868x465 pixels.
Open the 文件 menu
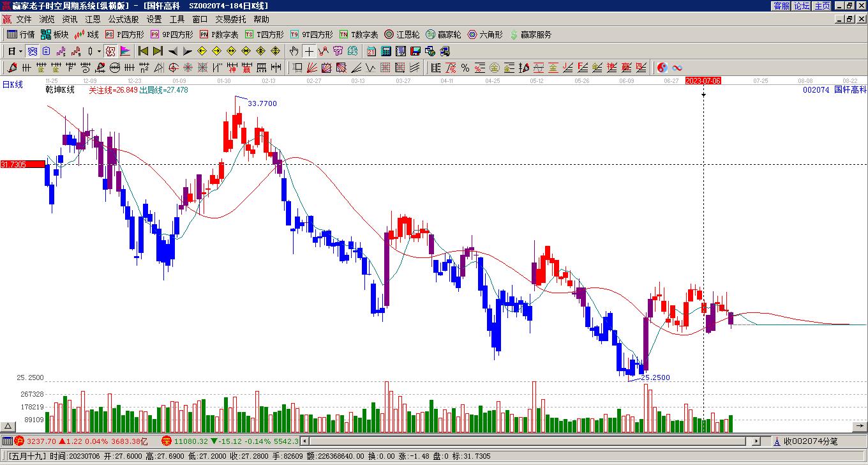[24, 19]
